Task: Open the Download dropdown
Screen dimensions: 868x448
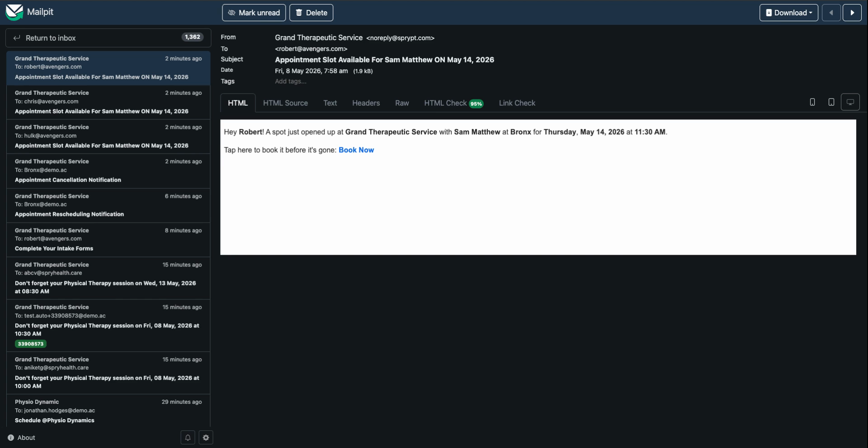Action: [x=789, y=13]
